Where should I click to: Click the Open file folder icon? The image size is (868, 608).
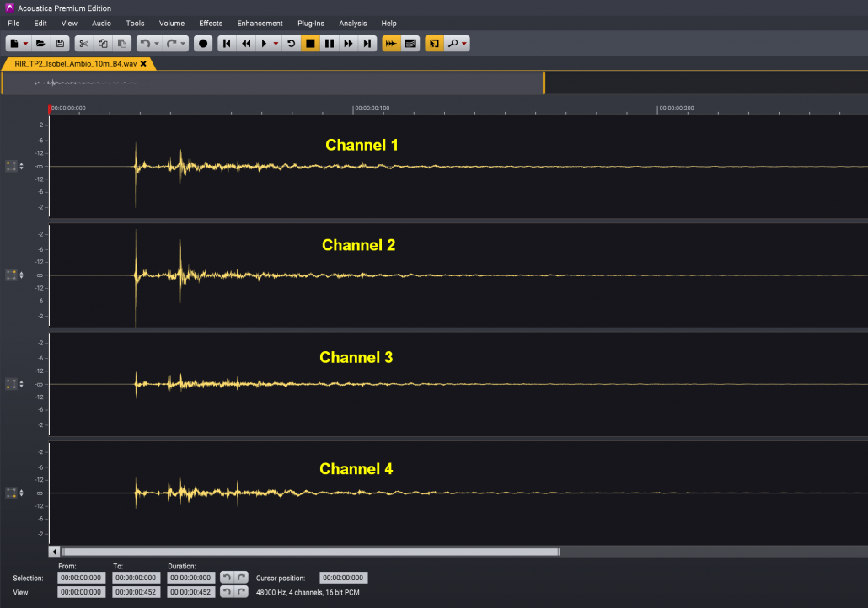coord(40,43)
